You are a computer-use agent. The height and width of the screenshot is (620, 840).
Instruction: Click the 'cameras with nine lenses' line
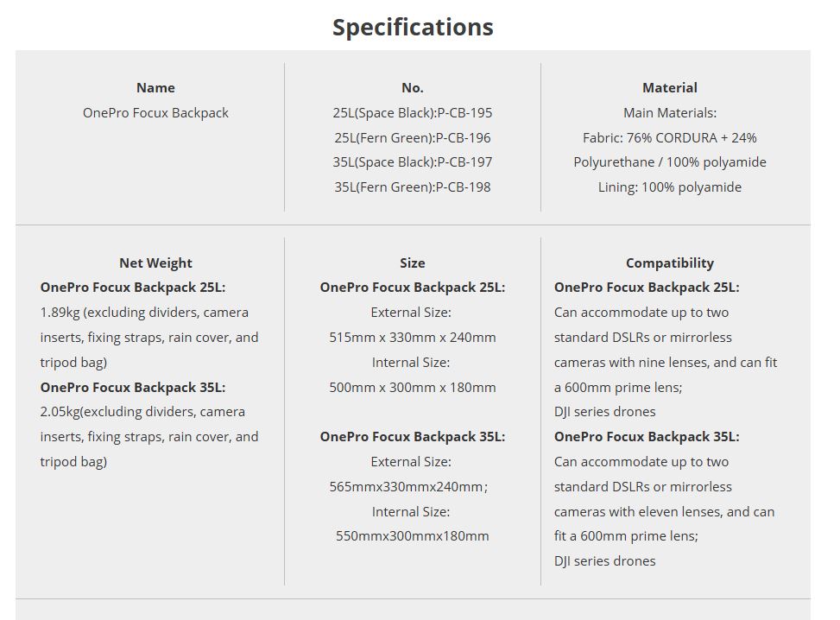pos(666,363)
